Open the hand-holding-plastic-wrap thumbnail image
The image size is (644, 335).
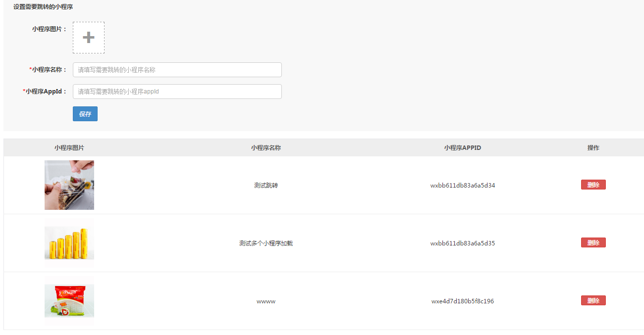click(x=69, y=185)
